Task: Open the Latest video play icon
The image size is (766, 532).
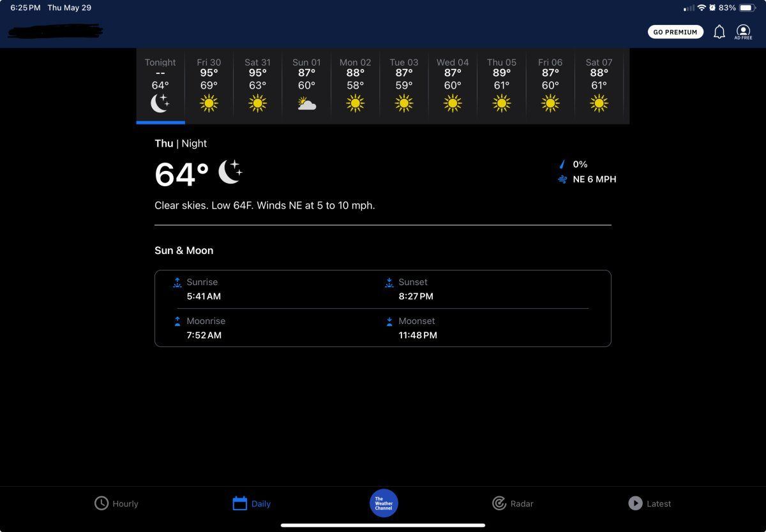Action: [635, 503]
